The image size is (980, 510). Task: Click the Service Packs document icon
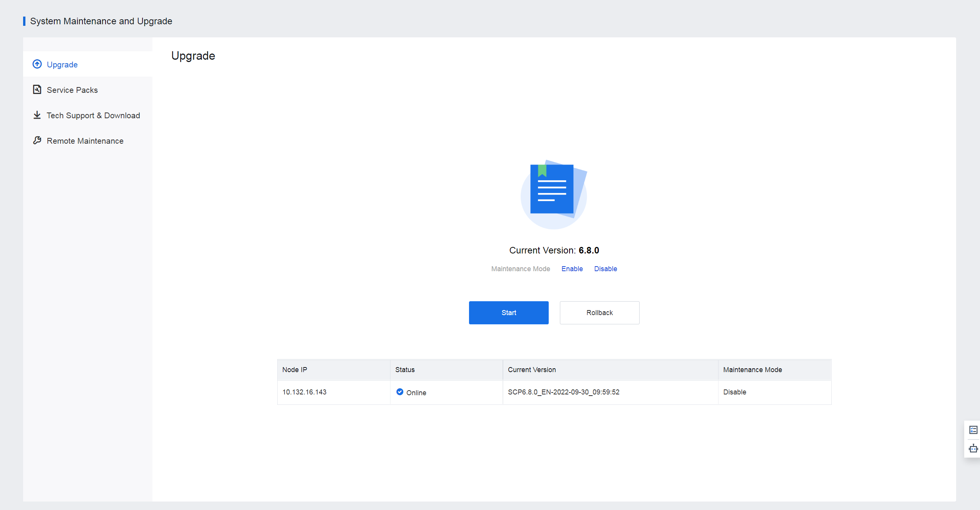pos(37,90)
